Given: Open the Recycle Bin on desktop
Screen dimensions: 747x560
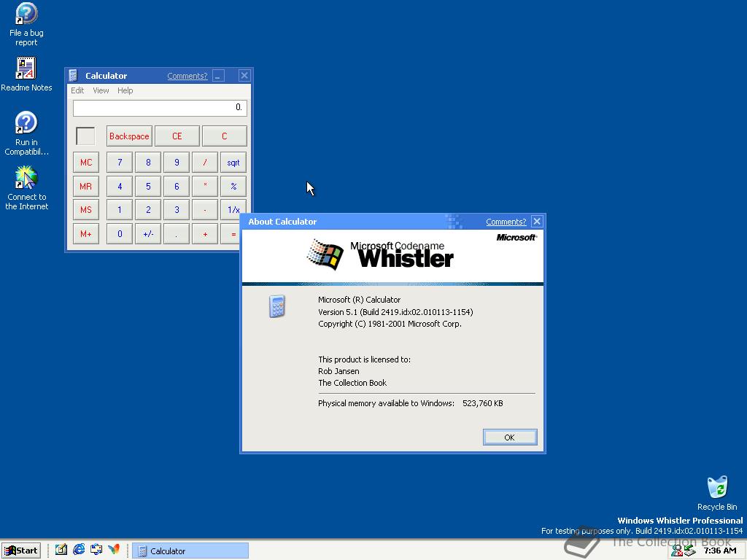Looking at the screenshot, I should tap(717, 493).
